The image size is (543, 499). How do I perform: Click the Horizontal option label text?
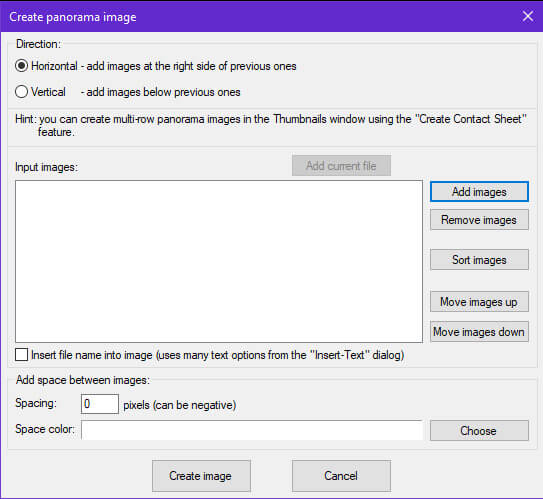[x=54, y=66]
